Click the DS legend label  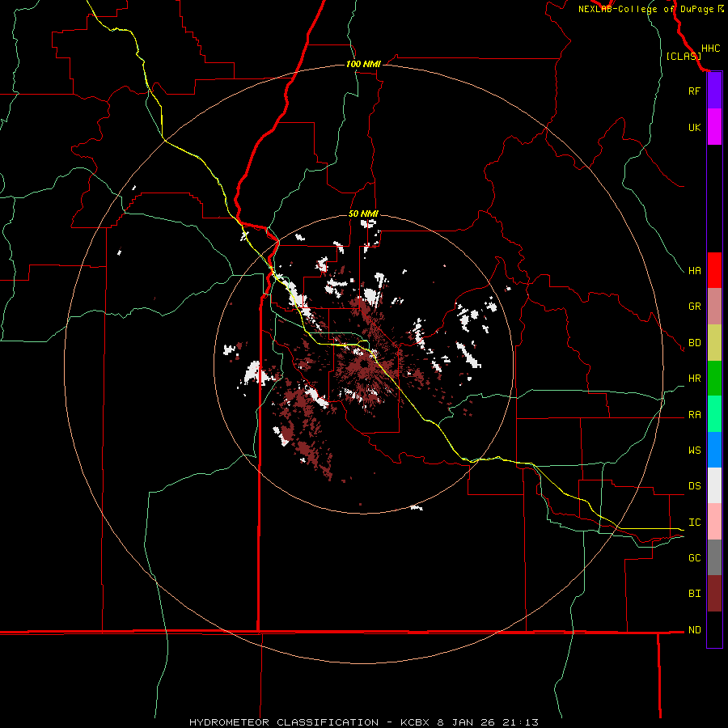(694, 486)
